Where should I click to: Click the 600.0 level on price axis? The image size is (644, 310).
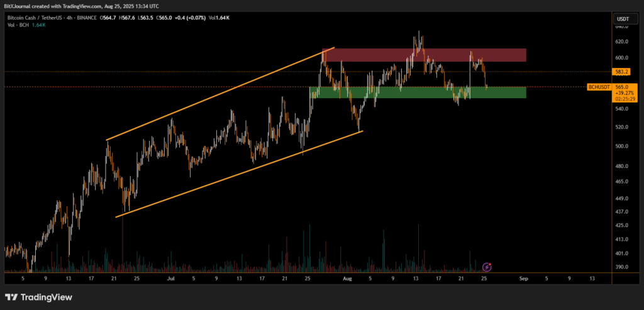(623, 57)
